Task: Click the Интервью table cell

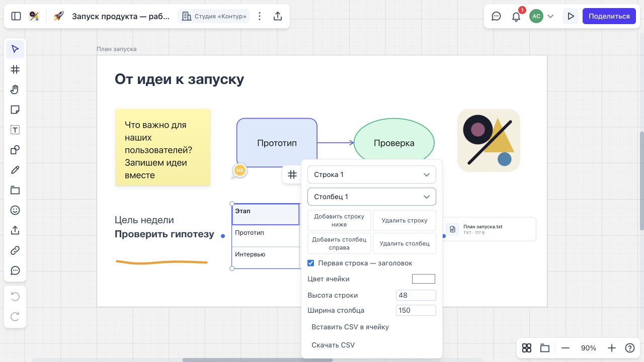Action: pyautogui.click(x=266, y=257)
